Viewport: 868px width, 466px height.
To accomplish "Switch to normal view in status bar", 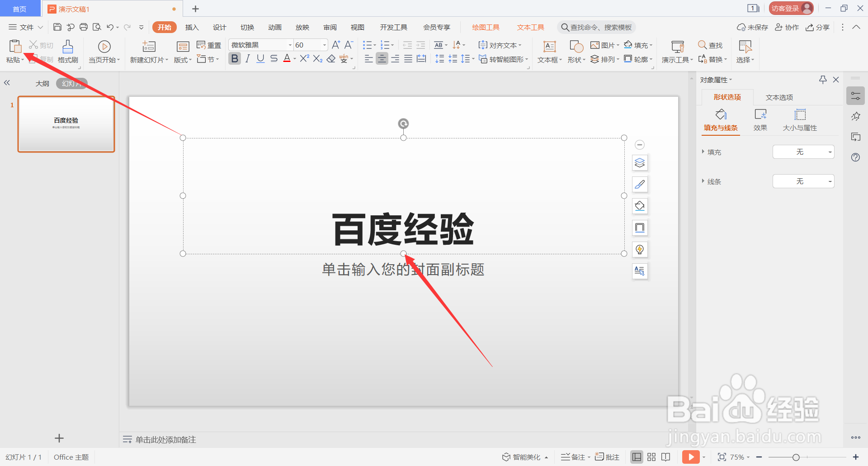I will click(x=637, y=457).
